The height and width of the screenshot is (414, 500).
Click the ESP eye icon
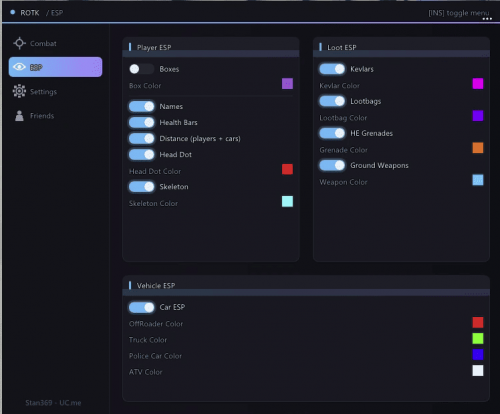(19, 67)
